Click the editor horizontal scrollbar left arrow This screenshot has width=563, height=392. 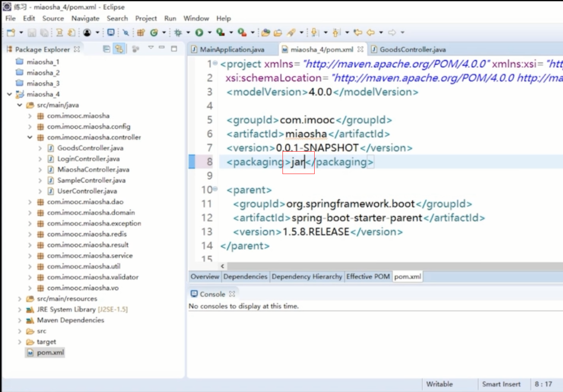click(x=223, y=266)
